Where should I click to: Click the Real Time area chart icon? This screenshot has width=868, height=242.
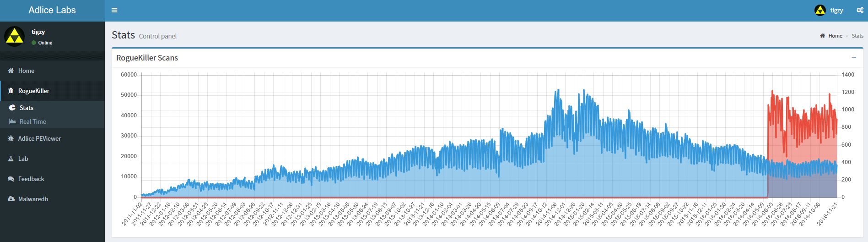[12, 121]
